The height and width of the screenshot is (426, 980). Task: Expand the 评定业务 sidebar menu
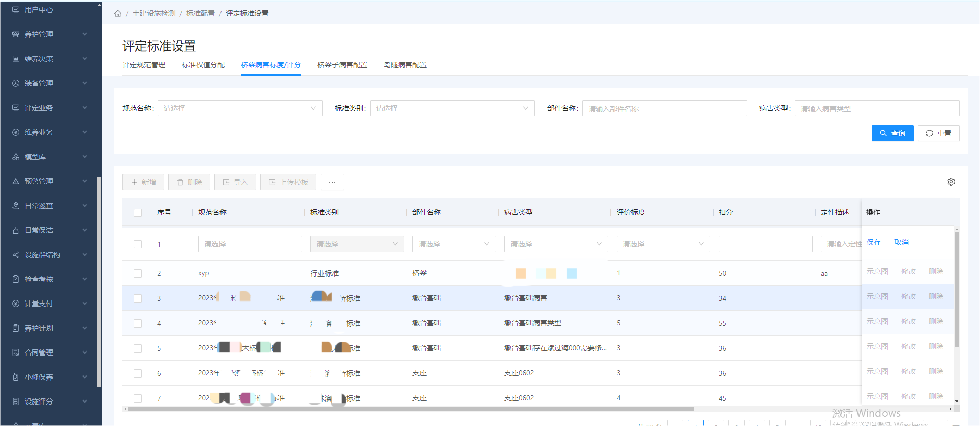[85, 108]
